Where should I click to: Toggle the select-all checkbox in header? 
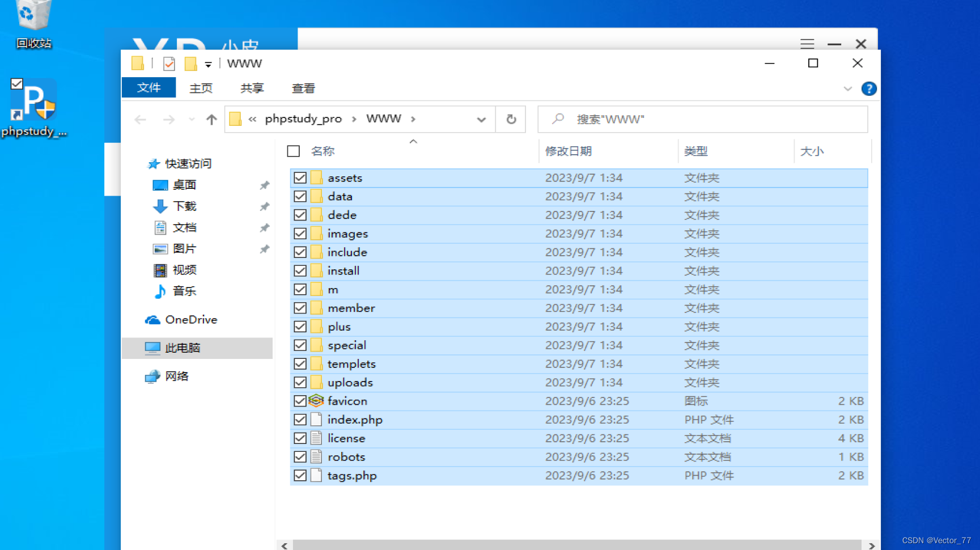pyautogui.click(x=293, y=151)
